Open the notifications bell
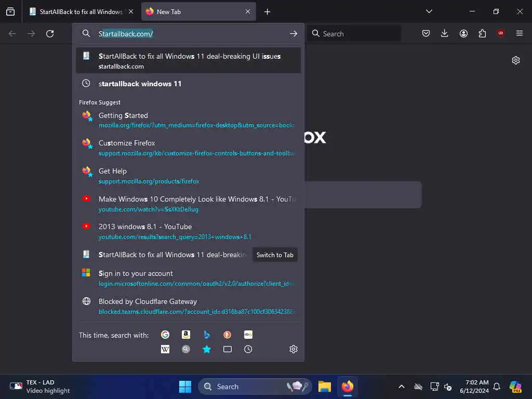 pyautogui.click(x=497, y=387)
